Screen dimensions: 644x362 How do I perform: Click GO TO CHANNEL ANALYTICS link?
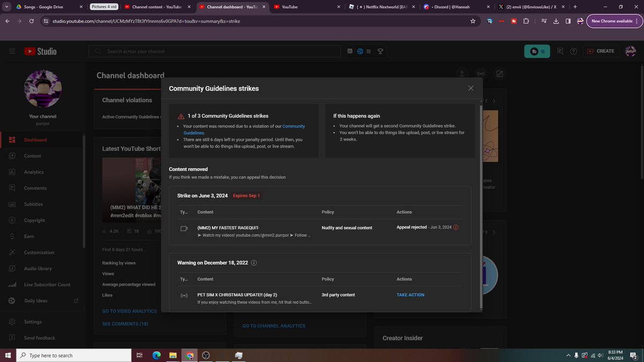coord(274,326)
